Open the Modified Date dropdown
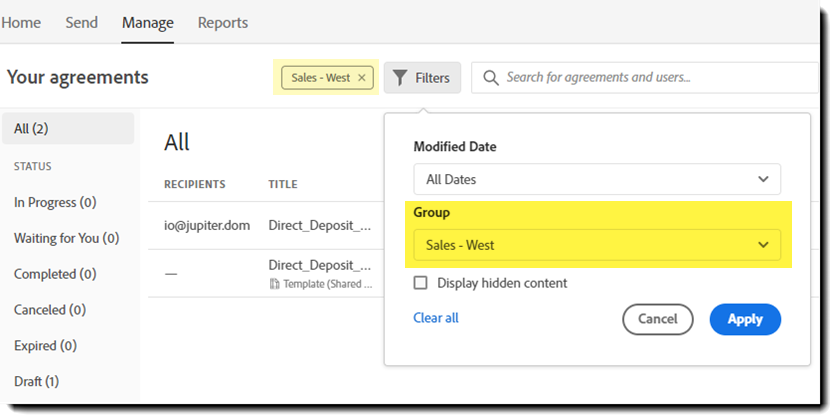Image resolution: width=830 pixels, height=415 pixels. pos(597,179)
